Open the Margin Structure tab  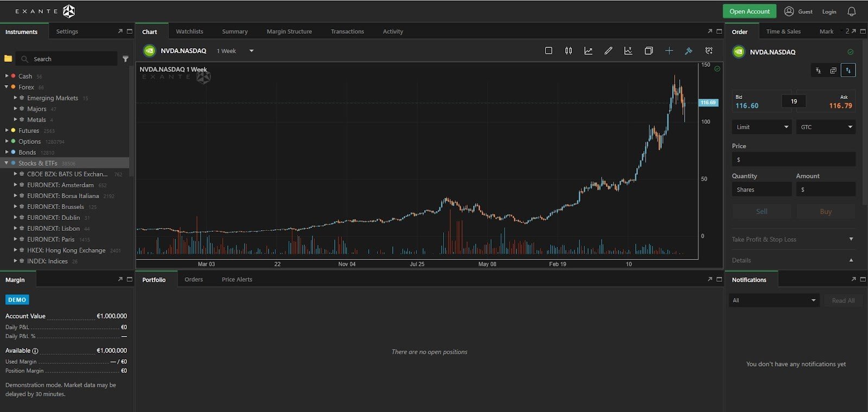point(289,31)
